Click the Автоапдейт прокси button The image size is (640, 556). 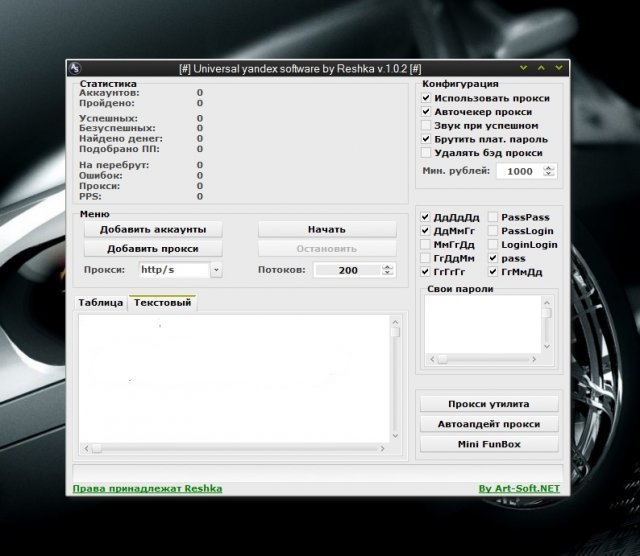click(489, 424)
